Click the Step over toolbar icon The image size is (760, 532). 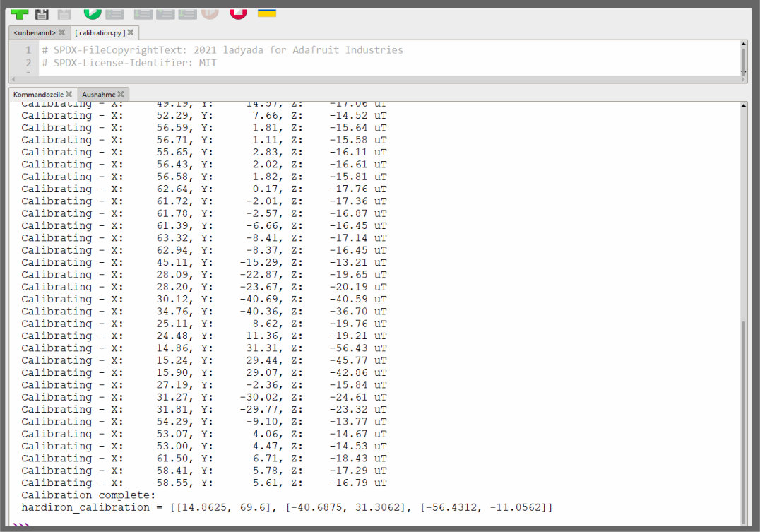[x=143, y=13]
